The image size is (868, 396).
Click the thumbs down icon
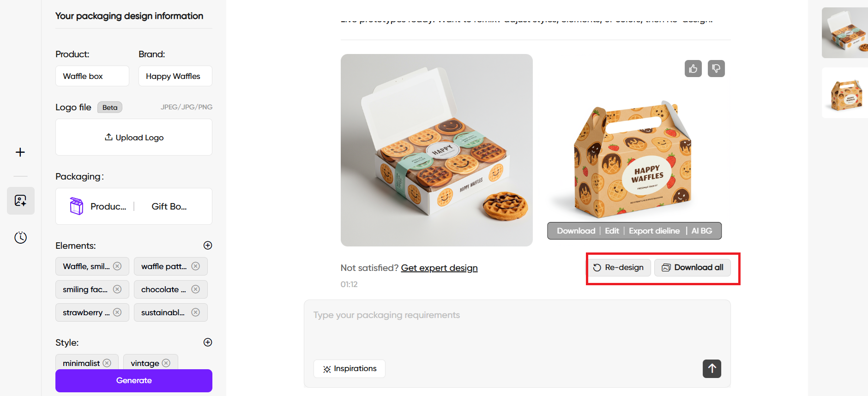pyautogui.click(x=716, y=69)
